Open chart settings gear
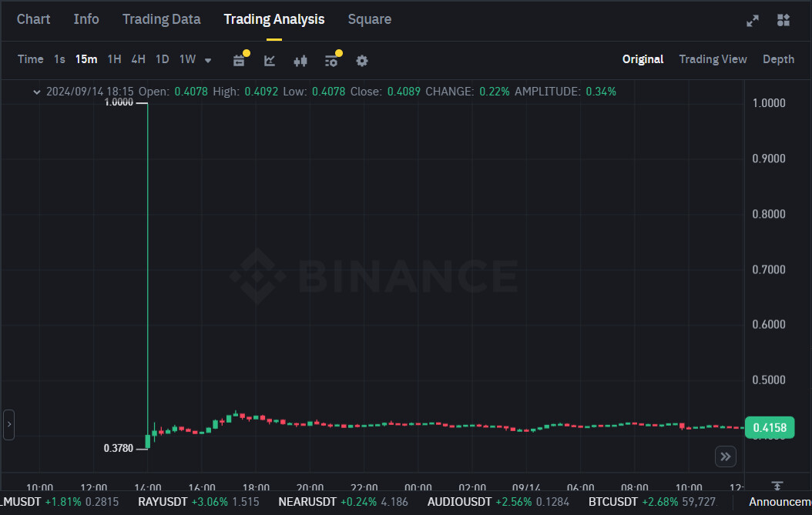The image size is (812, 515). pos(362,61)
